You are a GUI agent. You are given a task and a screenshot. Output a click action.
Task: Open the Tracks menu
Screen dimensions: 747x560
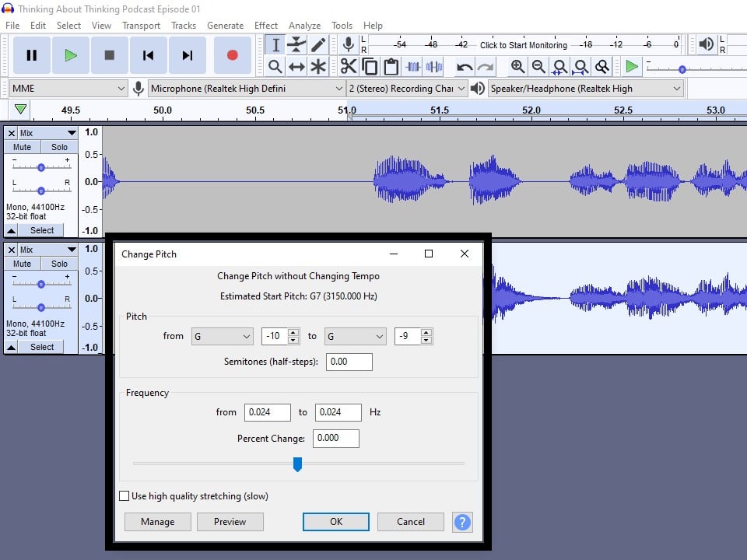tap(184, 26)
